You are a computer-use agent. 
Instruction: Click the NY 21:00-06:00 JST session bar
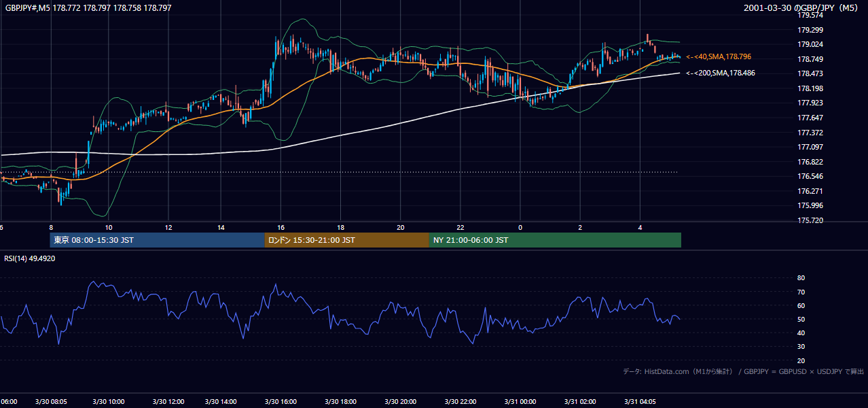coord(555,240)
